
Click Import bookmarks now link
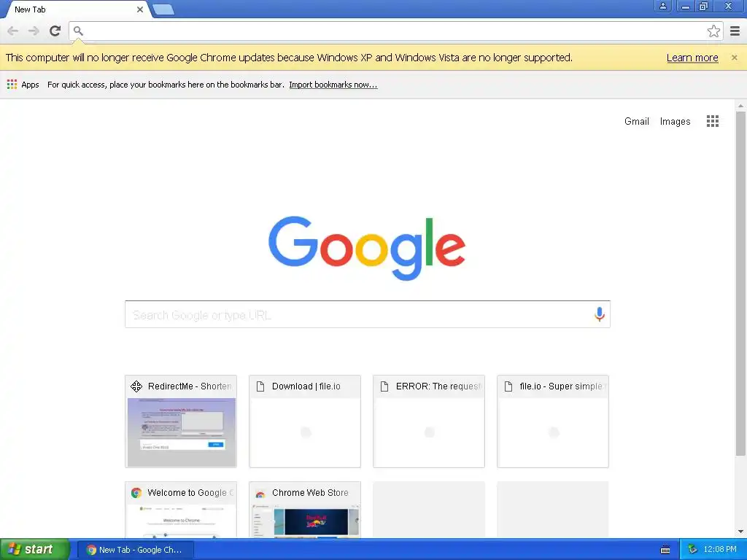tap(333, 85)
